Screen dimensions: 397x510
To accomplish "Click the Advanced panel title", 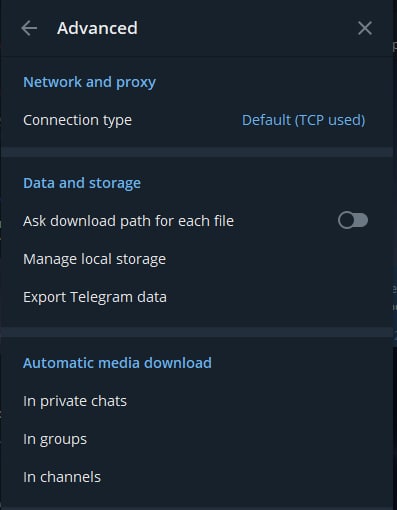I will coord(97,28).
